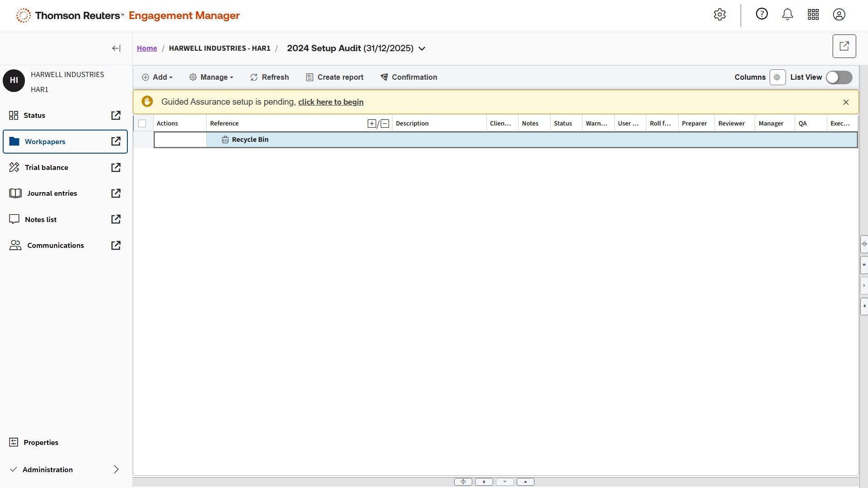Go to Trial balance in the sidebar
Viewport: 868px width, 488px height.
46,168
